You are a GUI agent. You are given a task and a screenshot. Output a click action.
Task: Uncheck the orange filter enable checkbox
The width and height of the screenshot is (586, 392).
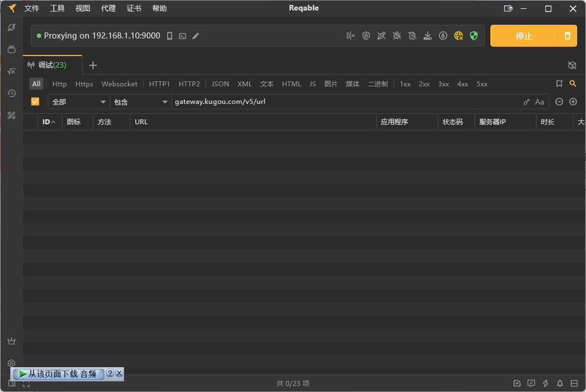click(x=35, y=102)
